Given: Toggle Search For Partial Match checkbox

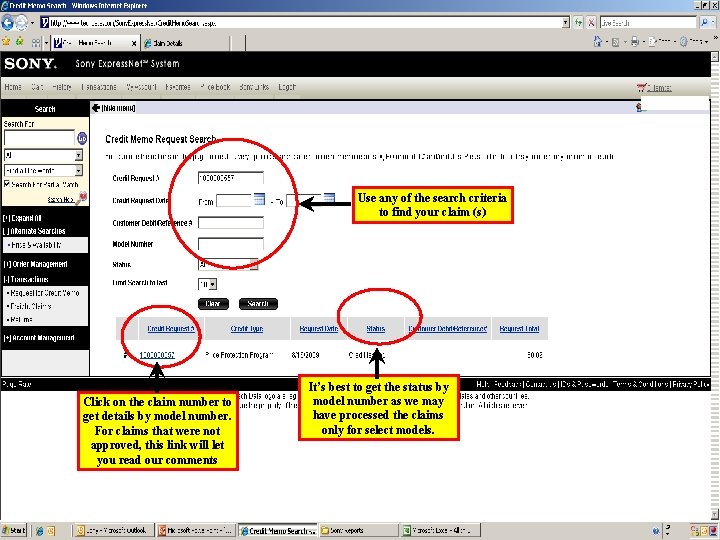Looking at the screenshot, I should [x=6, y=184].
